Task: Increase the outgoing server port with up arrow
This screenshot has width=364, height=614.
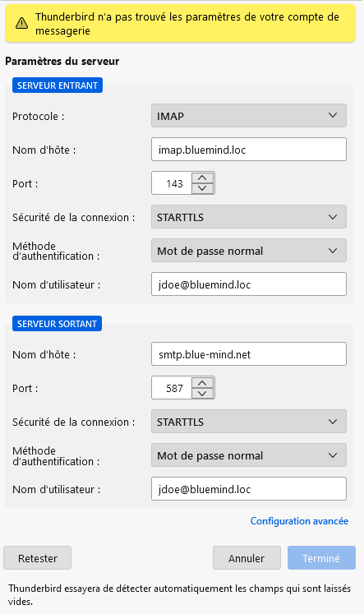Action: click(202, 382)
